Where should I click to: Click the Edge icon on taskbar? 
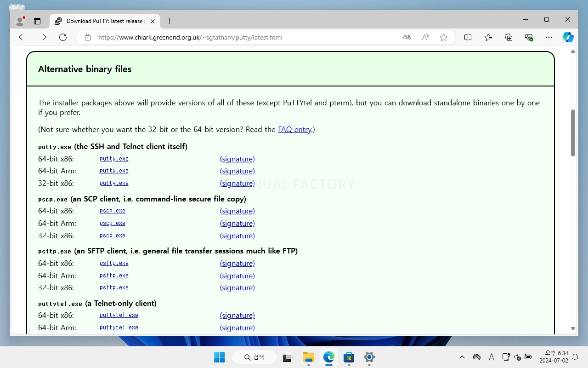tap(328, 357)
